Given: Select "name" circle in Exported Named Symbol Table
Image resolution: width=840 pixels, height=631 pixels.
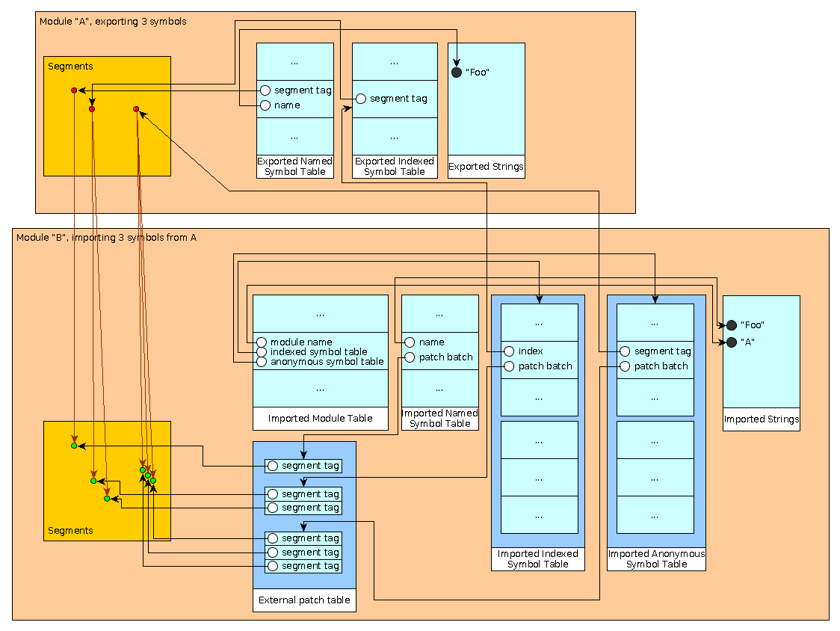Looking at the screenshot, I should tap(265, 105).
